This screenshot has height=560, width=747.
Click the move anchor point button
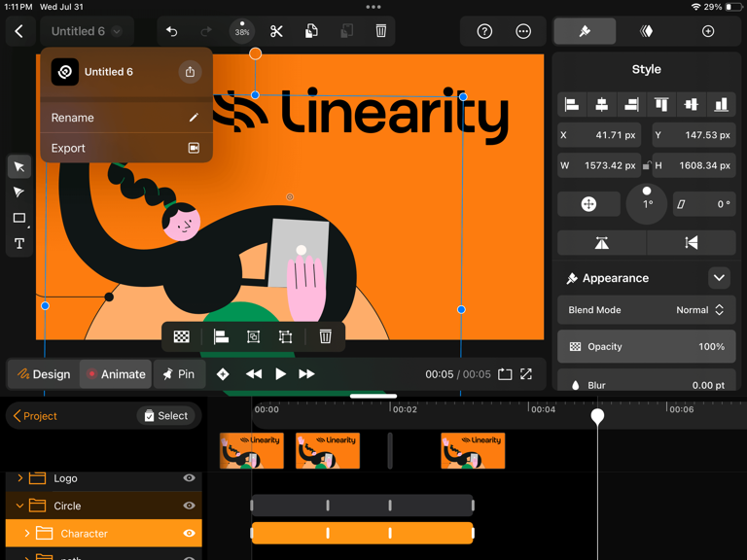click(x=588, y=204)
